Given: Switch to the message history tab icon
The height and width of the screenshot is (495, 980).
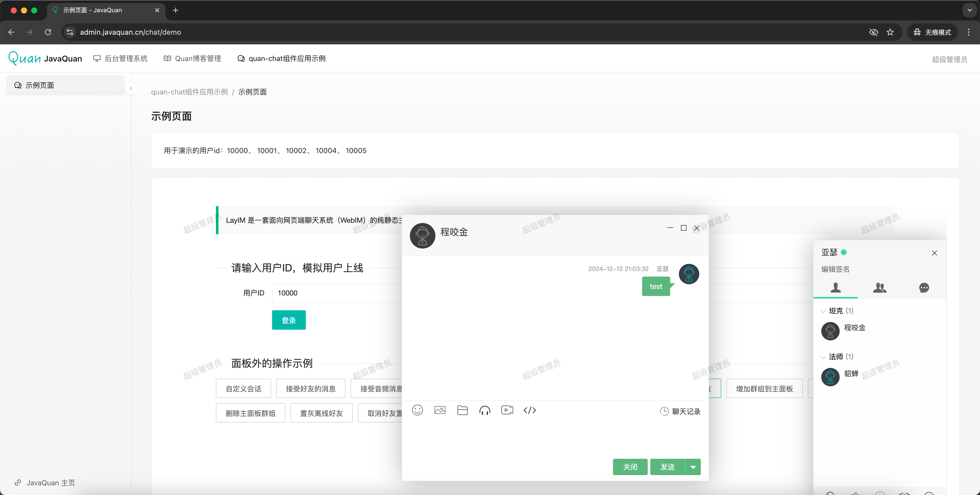Looking at the screenshot, I should 924,288.
